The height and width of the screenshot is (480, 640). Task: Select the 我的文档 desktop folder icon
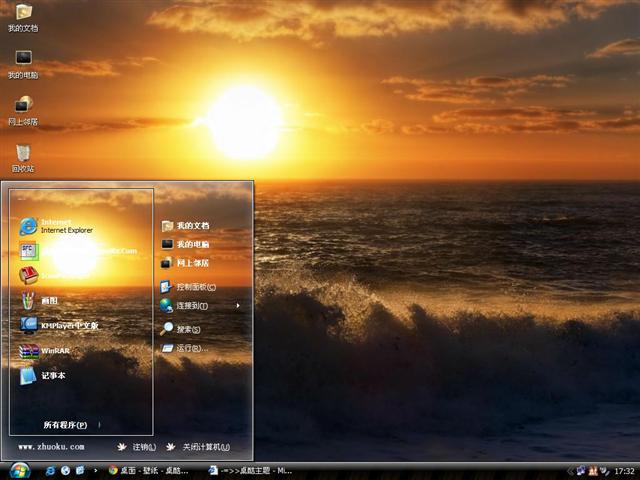coord(23,16)
